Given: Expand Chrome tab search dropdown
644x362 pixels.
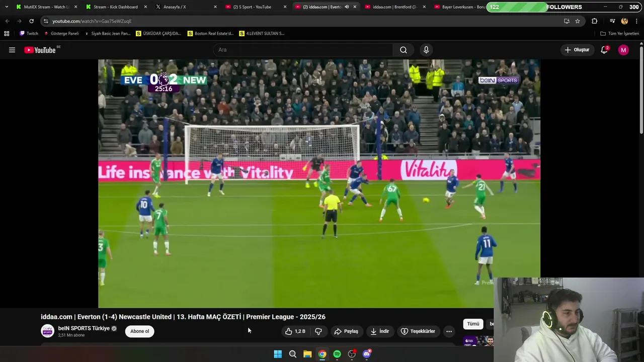Looking at the screenshot, I should [x=7, y=7].
